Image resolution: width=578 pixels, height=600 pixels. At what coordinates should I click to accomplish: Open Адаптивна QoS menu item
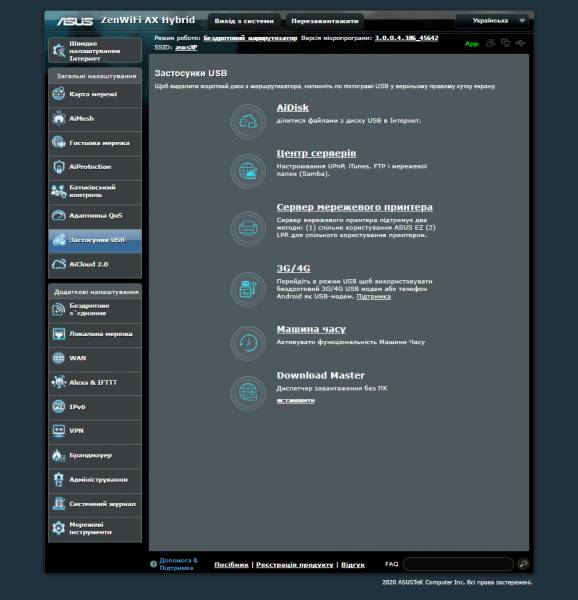(95, 216)
